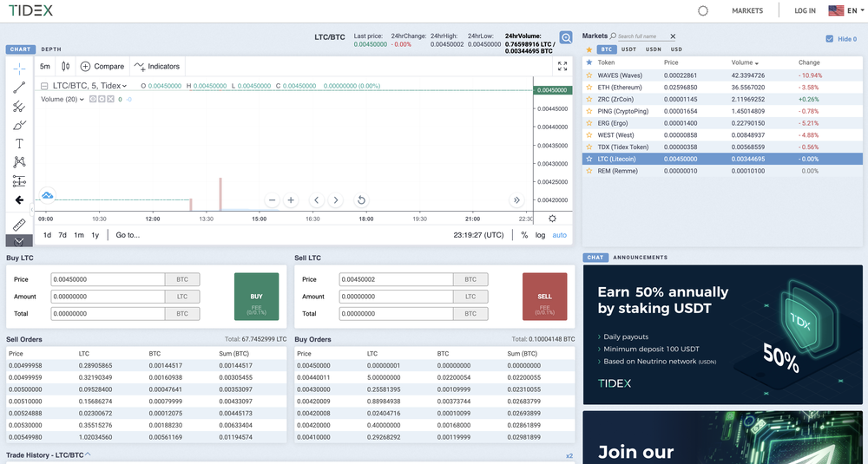The height and width of the screenshot is (464, 868).
Task: Toggle percentage scale on chart
Action: click(524, 235)
